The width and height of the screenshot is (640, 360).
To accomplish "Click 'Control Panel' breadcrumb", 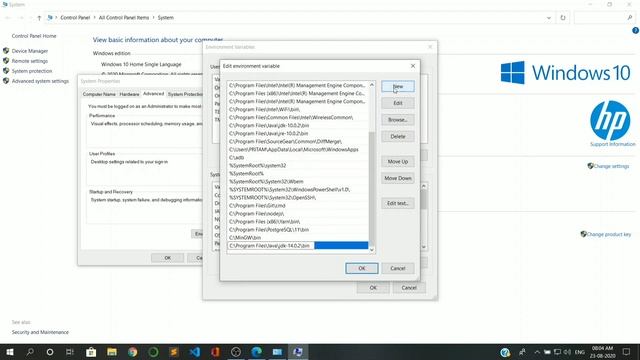I will click(x=75, y=18).
